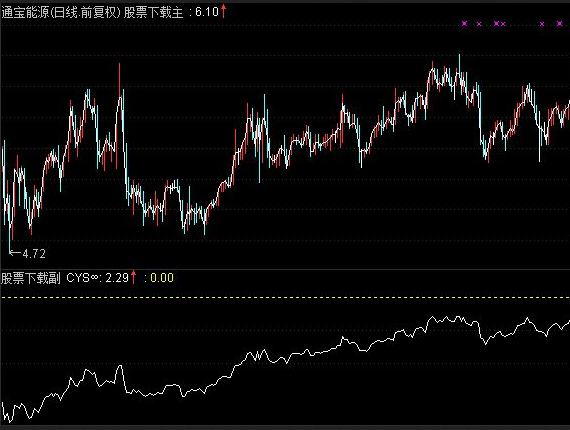Select the 6.10 main indicator value
Screen dimensions: 570x430
point(206,12)
